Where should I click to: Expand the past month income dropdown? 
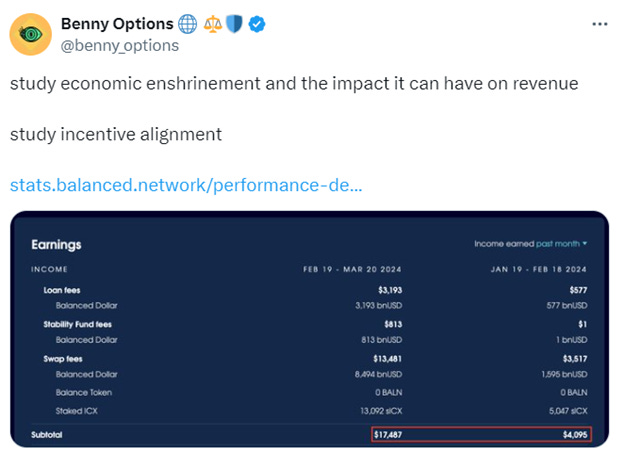pyautogui.click(x=562, y=244)
